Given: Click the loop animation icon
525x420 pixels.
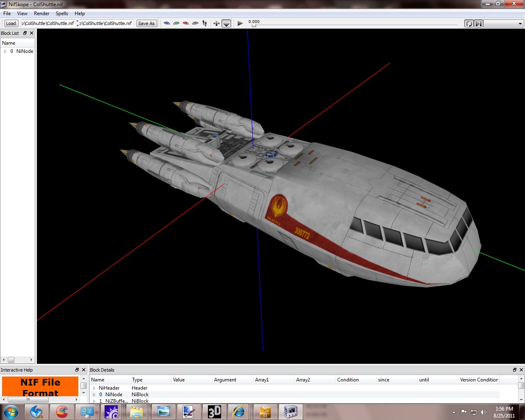Looking at the screenshot, I should (468, 23).
